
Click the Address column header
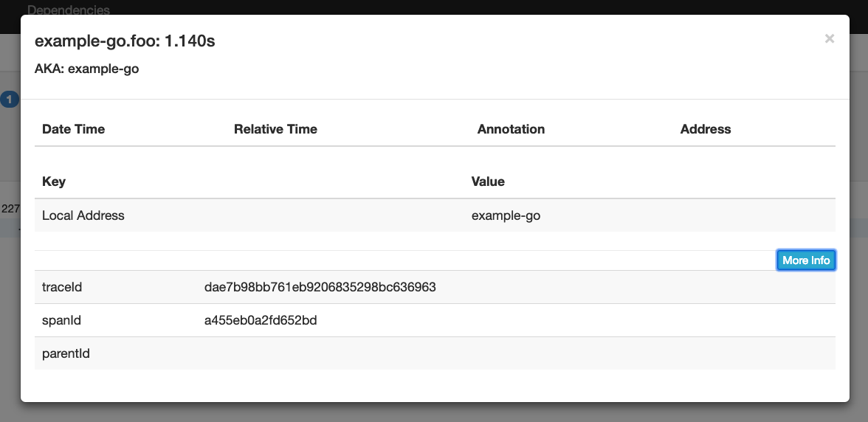click(705, 129)
